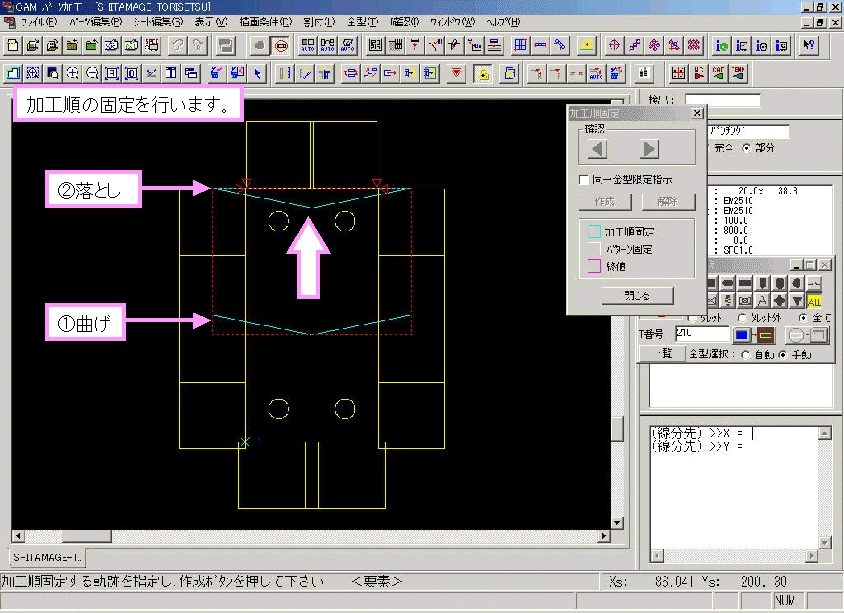Click the 作成 button in dialog
This screenshot has height=613, width=844.
[606, 202]
